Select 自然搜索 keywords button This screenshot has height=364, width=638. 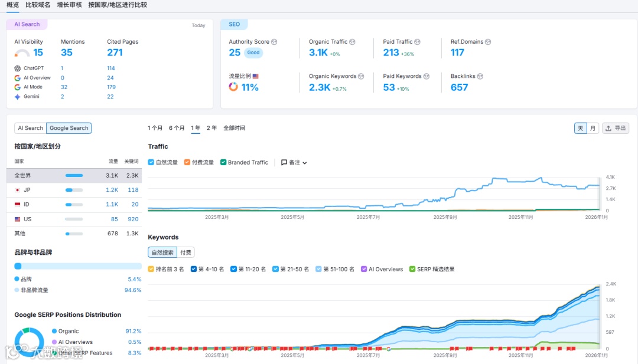(x=163, y=252)
